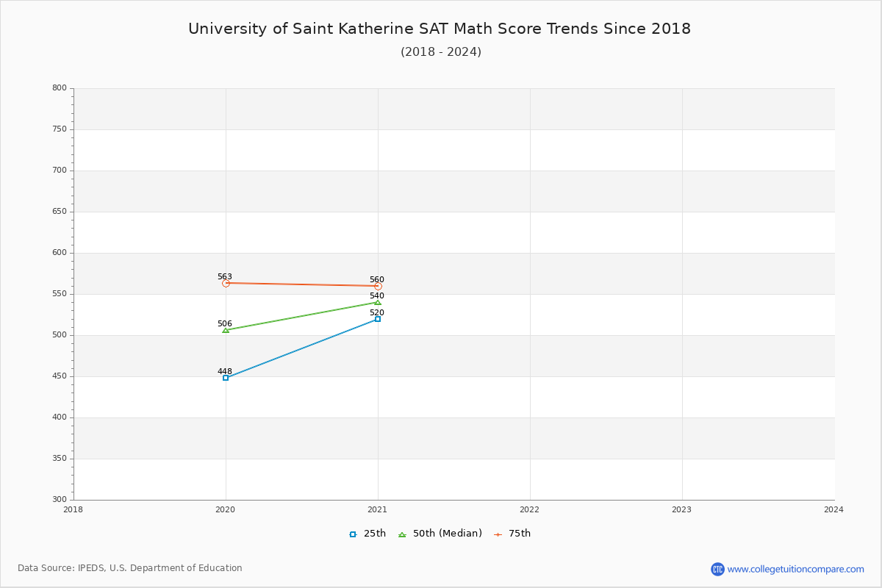Image resolution: width=882 pixels, height=588 pixels.
Task: Click the chart title text
Action: click(x=440, y=29)
